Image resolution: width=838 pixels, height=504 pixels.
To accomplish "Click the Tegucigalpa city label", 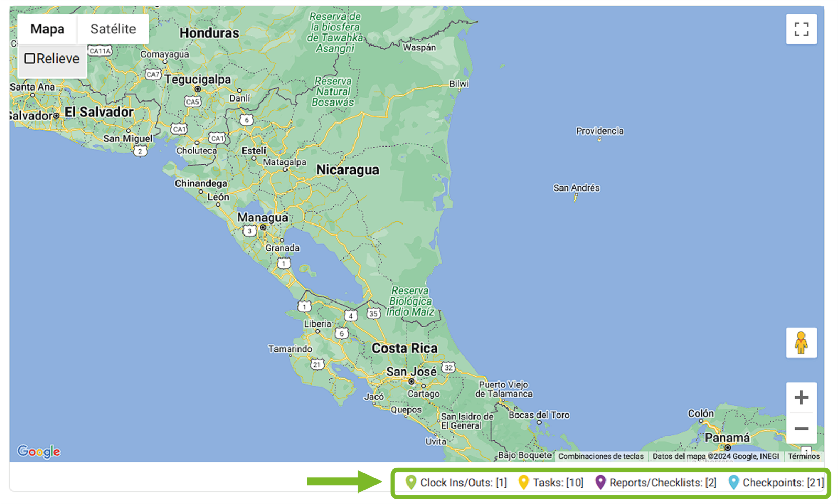I will coord(197,80).
